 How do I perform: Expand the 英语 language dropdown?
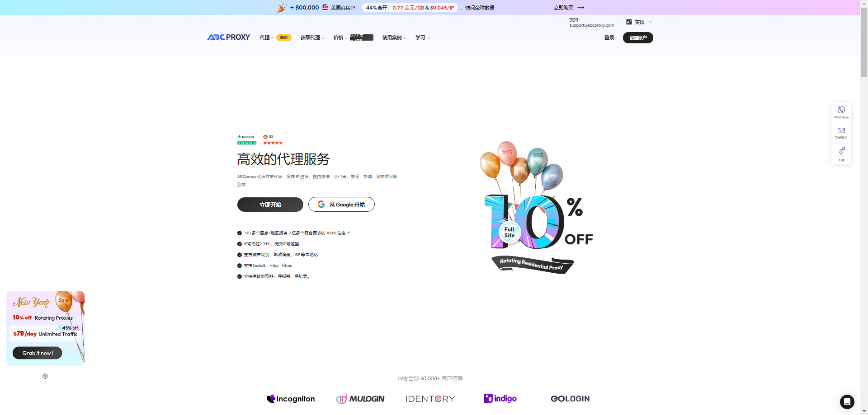click(639, 22)
